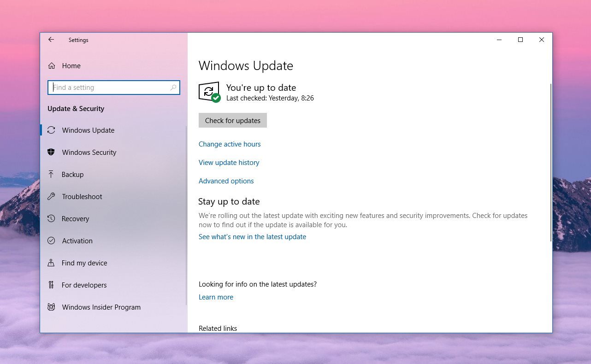
Task: Open the Windows Insider Program section
Action: click(114, 307)
